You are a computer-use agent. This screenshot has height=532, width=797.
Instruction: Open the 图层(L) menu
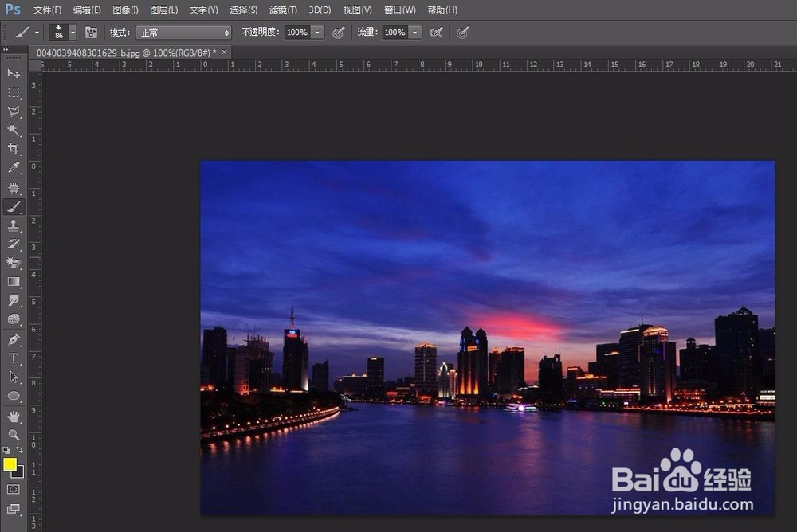(164, 10)
